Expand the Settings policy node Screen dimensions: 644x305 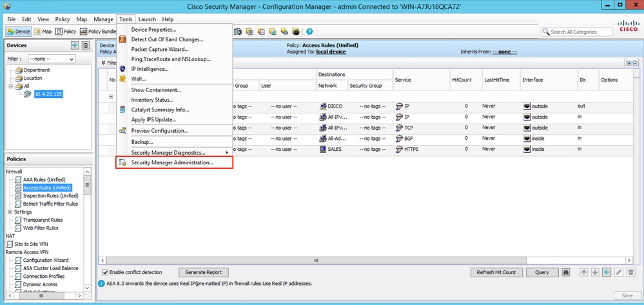tap(10, 212)
